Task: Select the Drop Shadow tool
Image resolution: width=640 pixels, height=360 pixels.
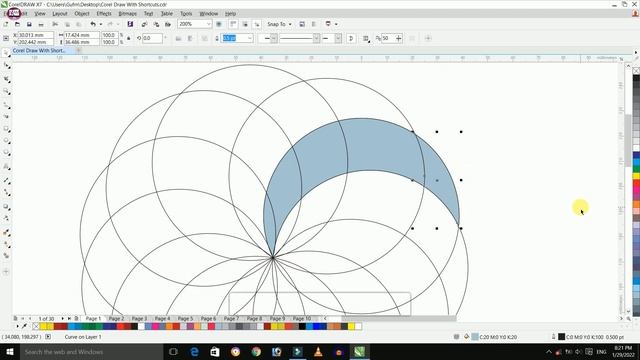Action: coord(6,207)
